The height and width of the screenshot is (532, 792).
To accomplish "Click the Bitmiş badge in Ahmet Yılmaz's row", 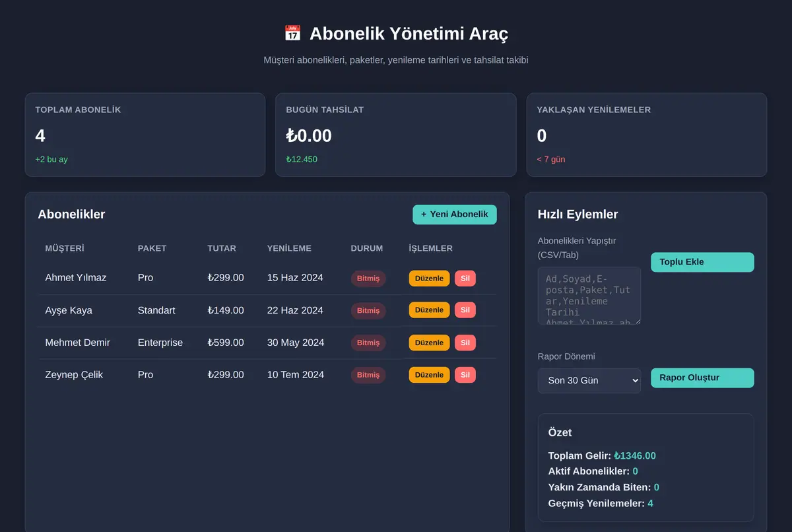I will coord(368,279).
